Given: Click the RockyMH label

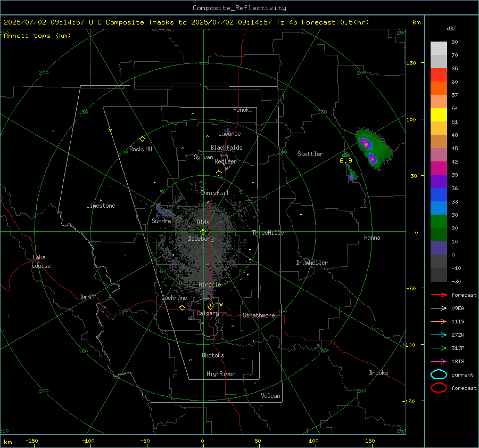Looking at the screenshot, I should coord(141,149).
